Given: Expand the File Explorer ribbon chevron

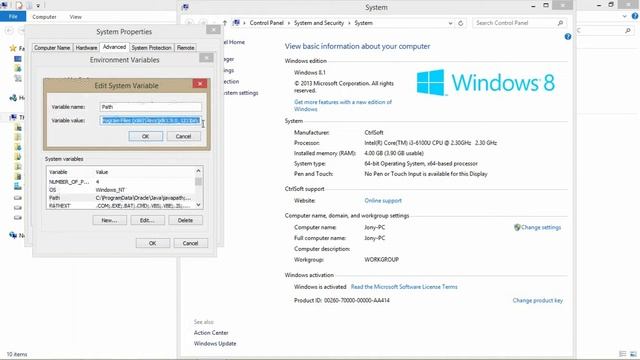Looking at the screenshot, I should tap(624, 16).
